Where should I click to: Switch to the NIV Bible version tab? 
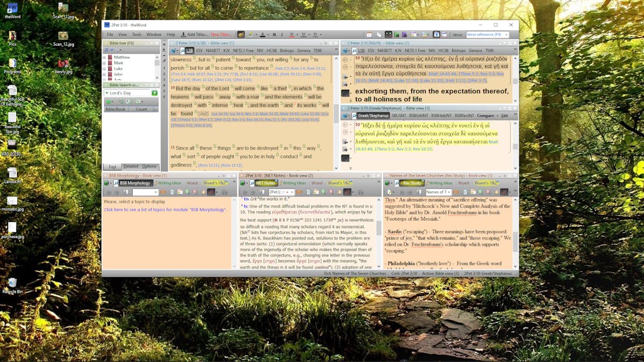click(260, 50)
